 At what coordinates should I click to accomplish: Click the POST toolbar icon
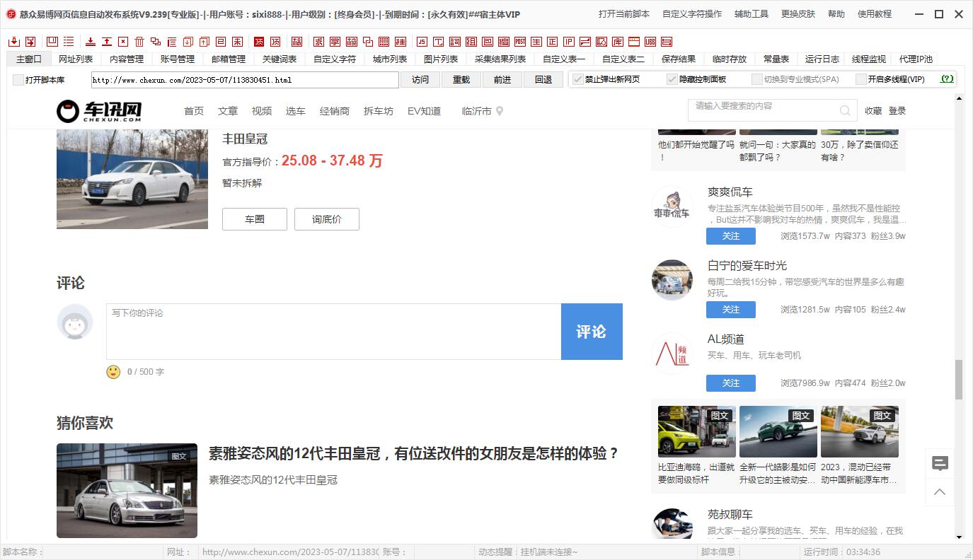(520, 42)
